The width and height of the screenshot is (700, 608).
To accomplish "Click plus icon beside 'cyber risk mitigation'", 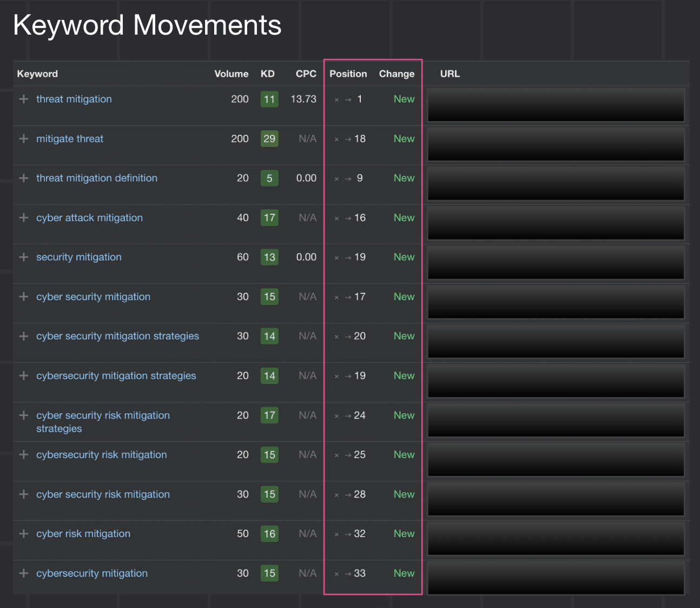I will click(x=24, y=534).
